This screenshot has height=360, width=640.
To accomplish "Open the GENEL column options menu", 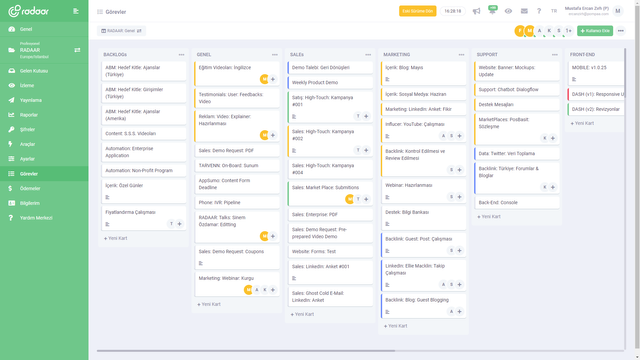I will point(275,54).
